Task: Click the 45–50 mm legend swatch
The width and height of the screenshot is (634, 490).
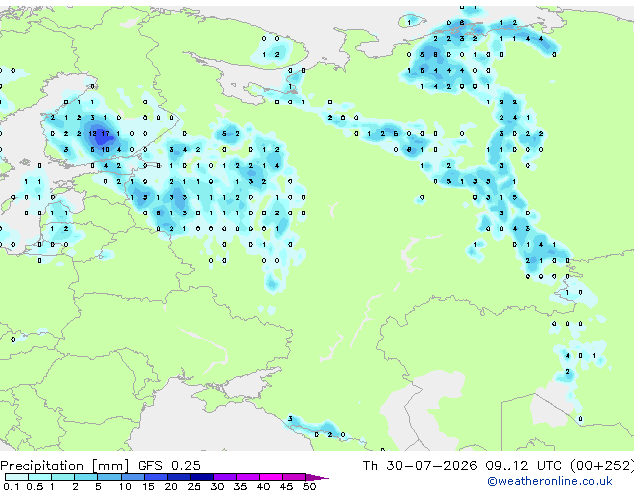Action: (294, 477)
